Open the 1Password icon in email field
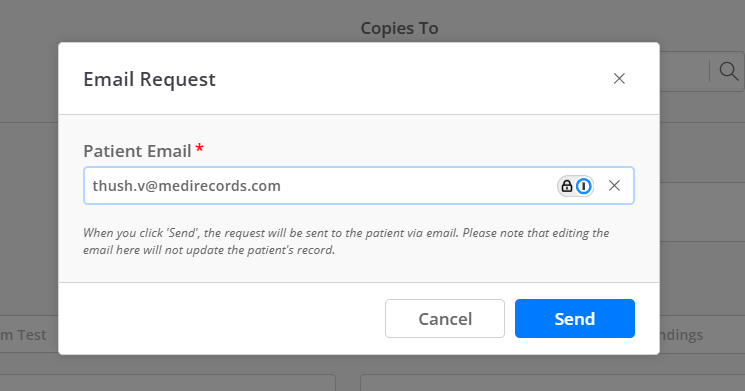The height and width of the screenshot is (391, 745). click(x=583, y=186)
